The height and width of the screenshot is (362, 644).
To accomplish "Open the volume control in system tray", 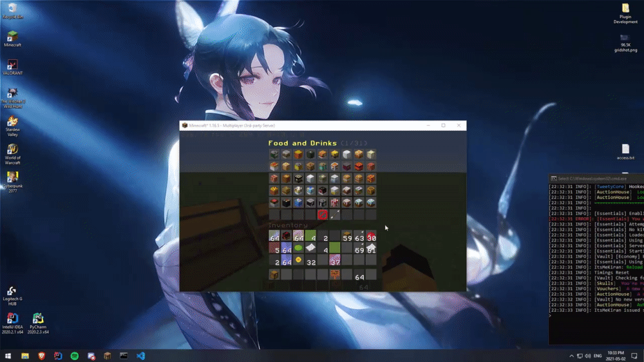I will pyautogui.click(x=588, y=356).
